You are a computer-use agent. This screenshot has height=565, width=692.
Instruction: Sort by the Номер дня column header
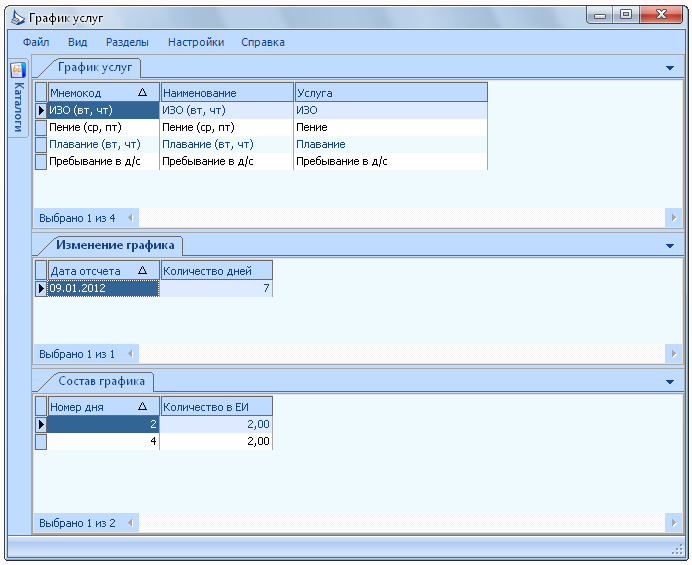pos(104,407)
